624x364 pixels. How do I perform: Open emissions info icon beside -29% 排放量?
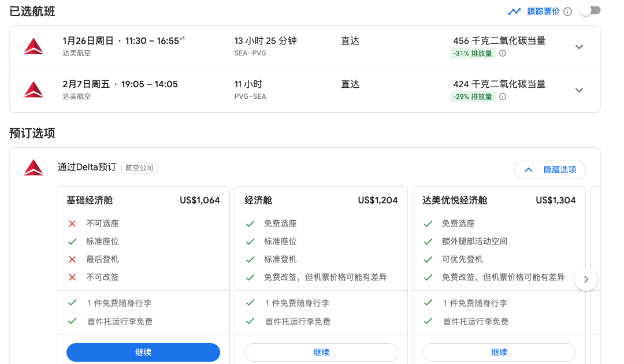(503, 96)
